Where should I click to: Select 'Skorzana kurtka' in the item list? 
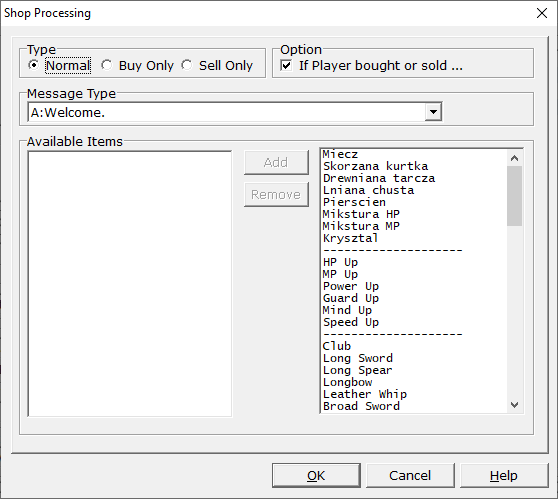(414, 166)
